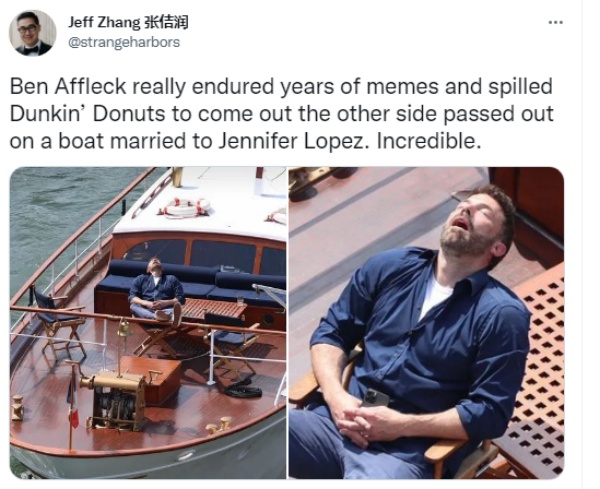Open the tweet's three-dot more options menu

(555, 23)
